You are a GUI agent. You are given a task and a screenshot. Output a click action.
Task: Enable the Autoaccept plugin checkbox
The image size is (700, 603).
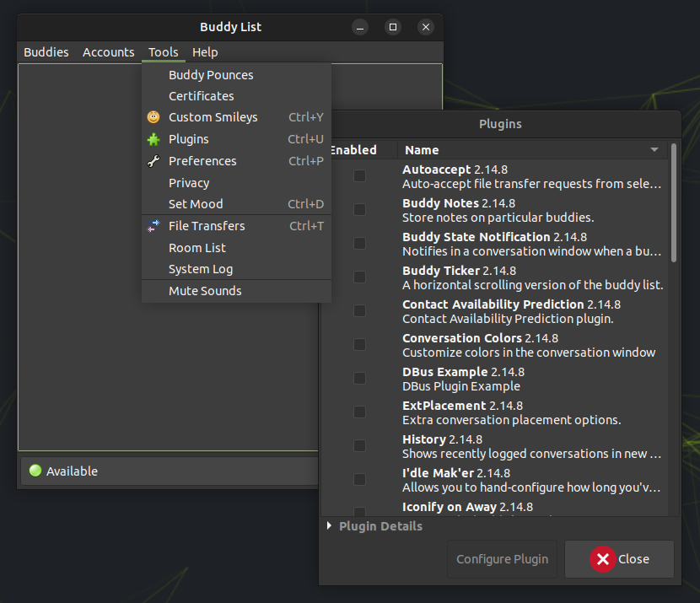pos(360,176)
